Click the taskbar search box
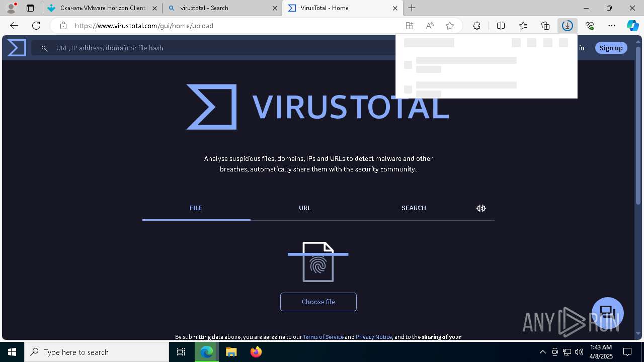 97,352
